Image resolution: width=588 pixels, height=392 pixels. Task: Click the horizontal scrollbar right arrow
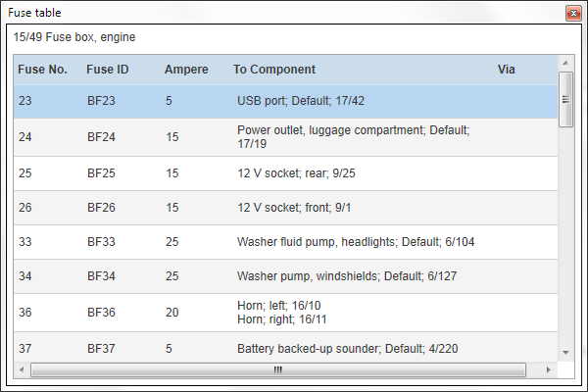tap(549, 369)
